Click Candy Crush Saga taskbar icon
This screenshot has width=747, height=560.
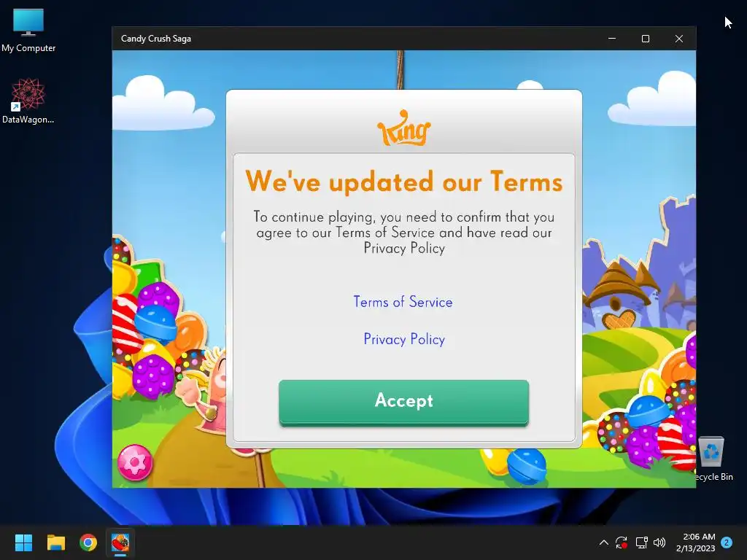click(x=120, y=542)
